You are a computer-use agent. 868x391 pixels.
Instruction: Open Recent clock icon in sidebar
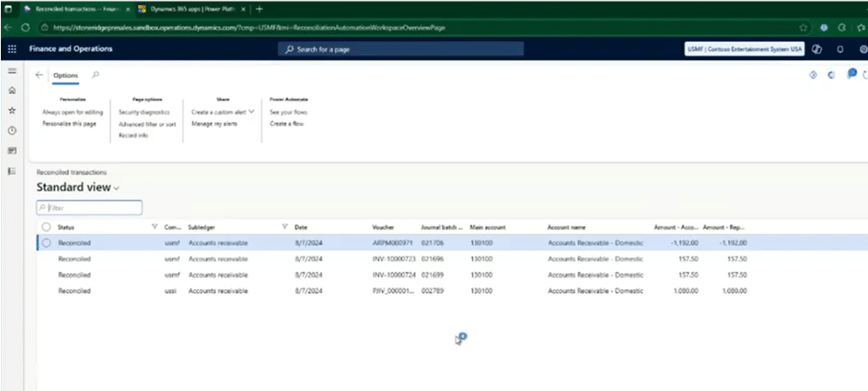pos(12,130)
